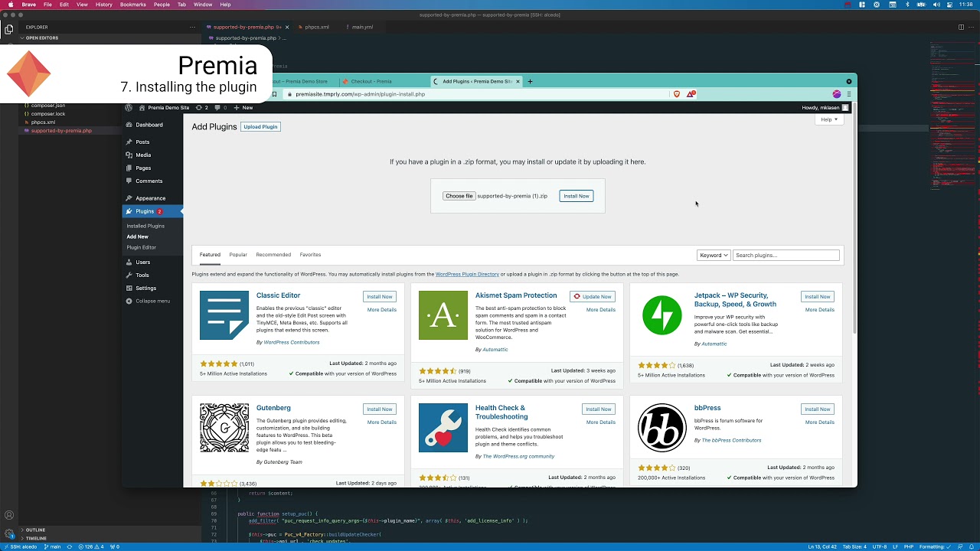Expand the WordPress Help dropdown

click(830, 119)
